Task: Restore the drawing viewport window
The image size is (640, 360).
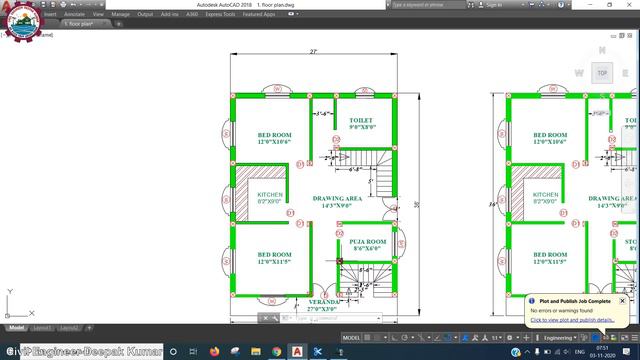Action: [622, 36]
